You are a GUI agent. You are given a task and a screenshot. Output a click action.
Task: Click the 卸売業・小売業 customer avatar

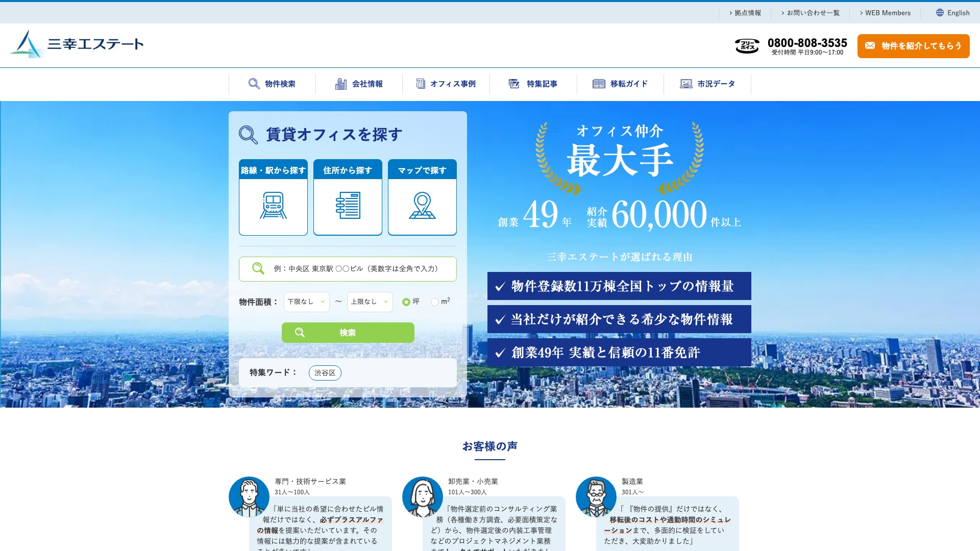coord(423,497)
